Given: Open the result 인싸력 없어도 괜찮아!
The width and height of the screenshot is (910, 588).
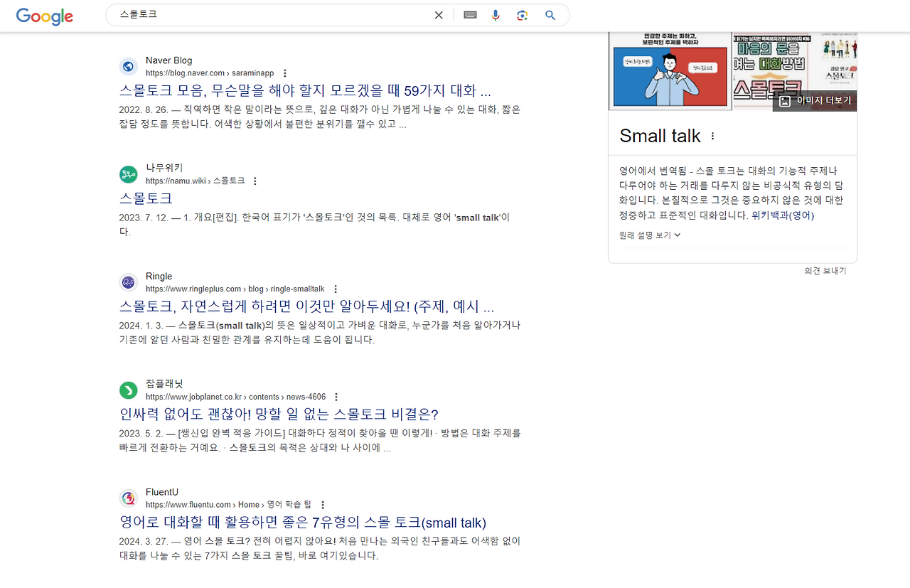Looking at the screenshot, I should (x=279, y=414).
